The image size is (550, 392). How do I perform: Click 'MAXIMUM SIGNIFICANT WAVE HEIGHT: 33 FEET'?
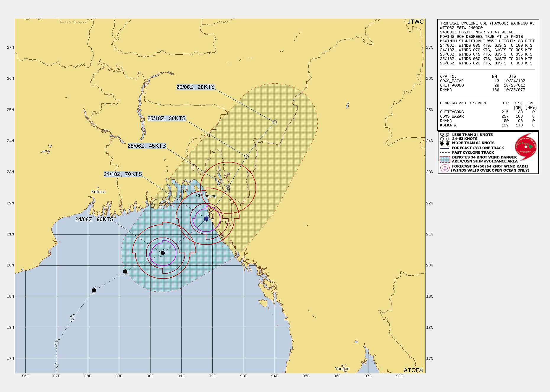click(x=487, y=41)
